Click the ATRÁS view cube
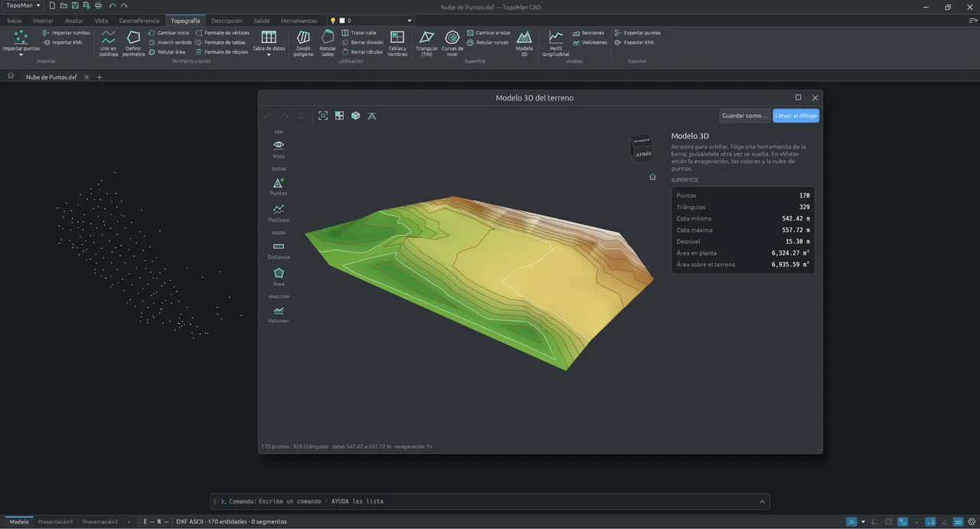 tap(642, 149)
